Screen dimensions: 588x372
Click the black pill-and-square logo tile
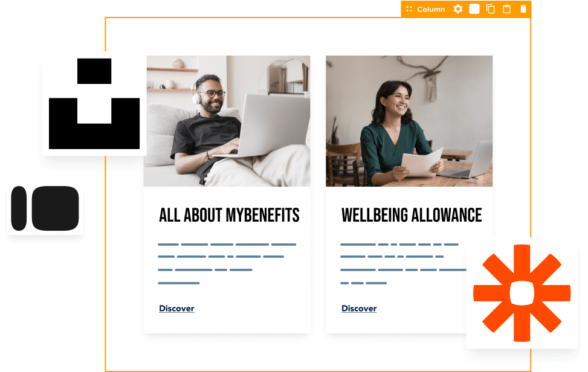[45, 208]
